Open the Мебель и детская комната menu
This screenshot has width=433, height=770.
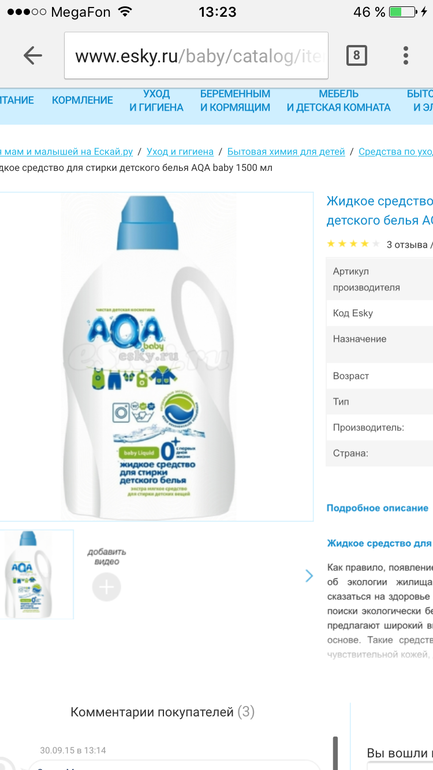click(x=339, y=100)
